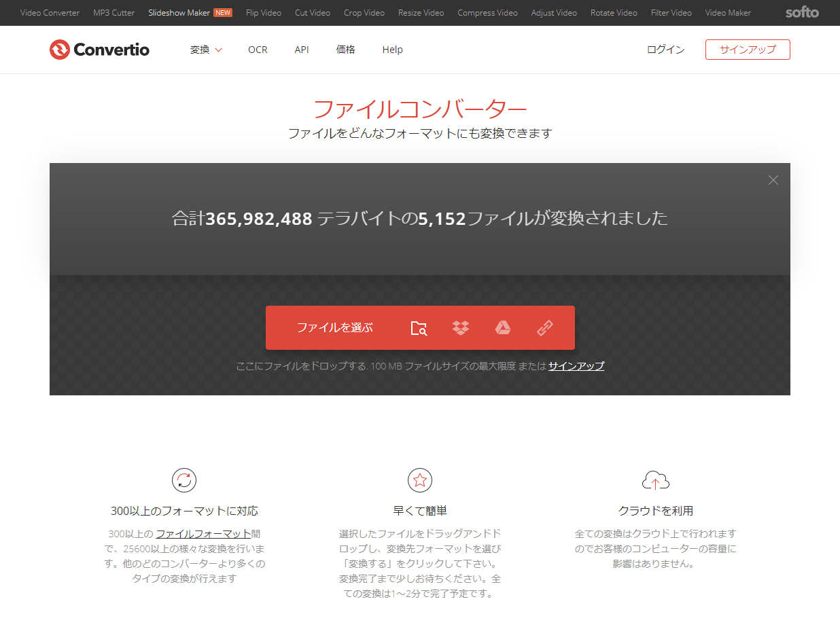Close the dark statistics banner
Screen dimensions: 840x629
[x=773, y=180]
